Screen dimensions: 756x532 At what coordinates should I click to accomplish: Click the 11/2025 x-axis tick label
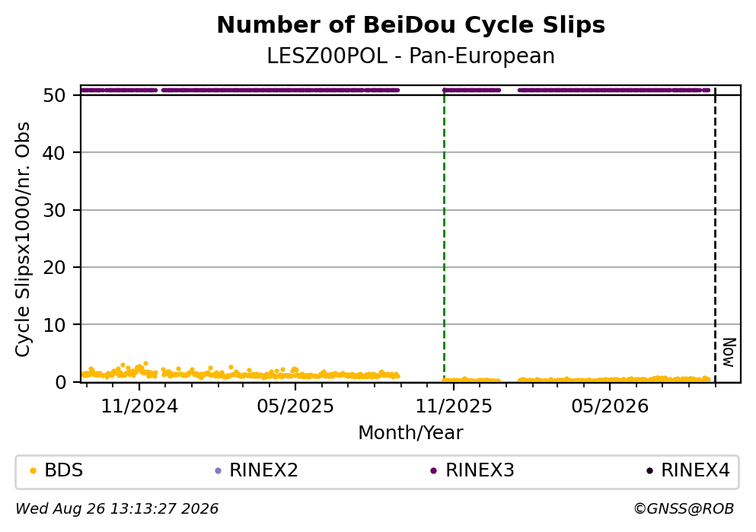[x=454, y=406]
